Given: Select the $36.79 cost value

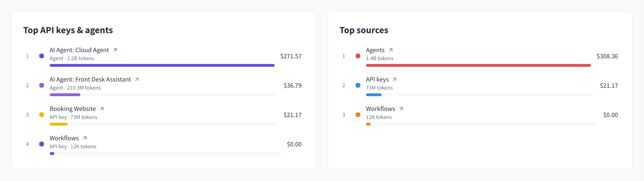Looking at the screenshot, I should (x=292, y=86).
